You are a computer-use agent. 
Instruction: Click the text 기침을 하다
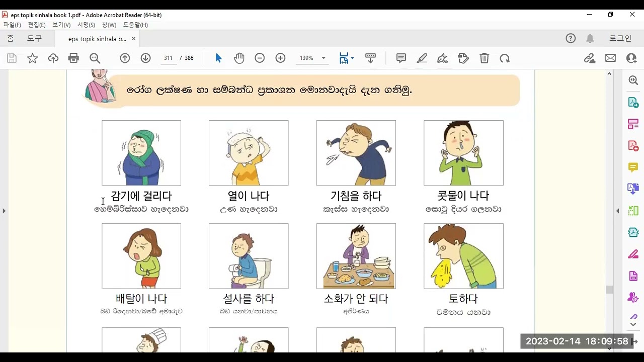click(x=356, y=196)
